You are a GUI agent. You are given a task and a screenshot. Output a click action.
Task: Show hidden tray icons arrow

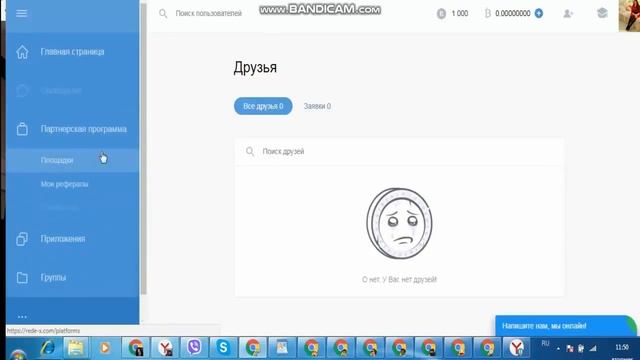tap(558, 349)
